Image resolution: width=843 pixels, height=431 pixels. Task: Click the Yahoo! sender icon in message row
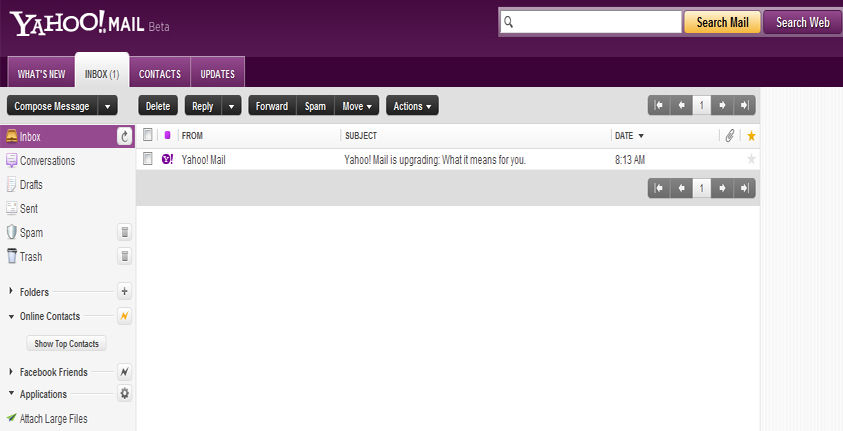(167, 159)
